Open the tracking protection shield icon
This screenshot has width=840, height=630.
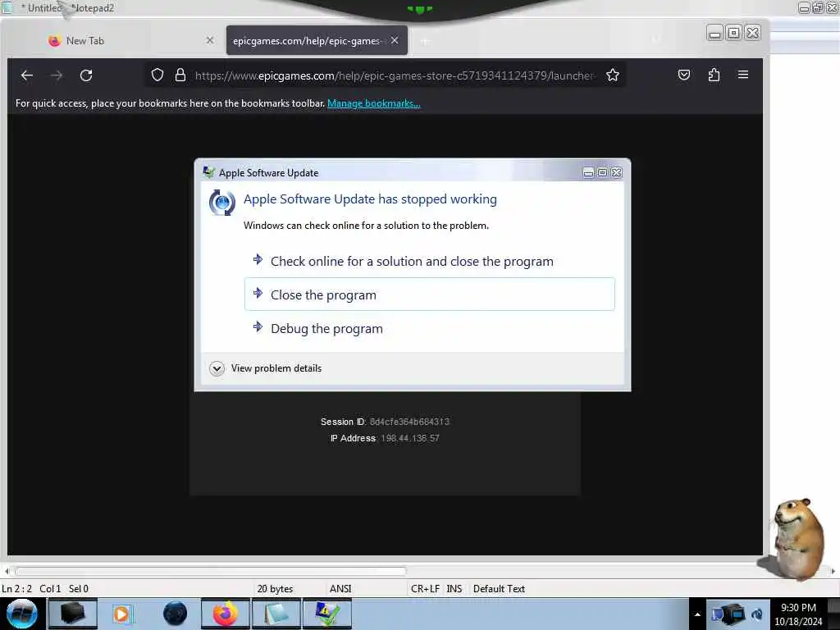pos(157,75)
